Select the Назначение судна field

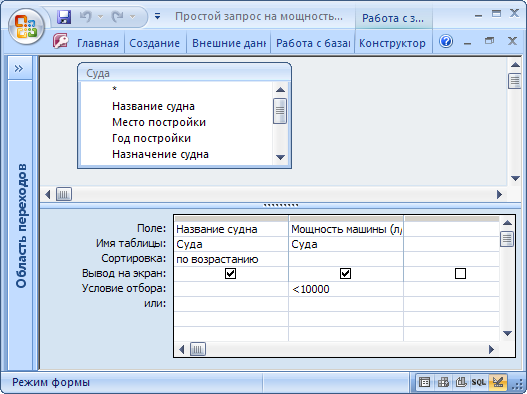click(x=160, y=154)
